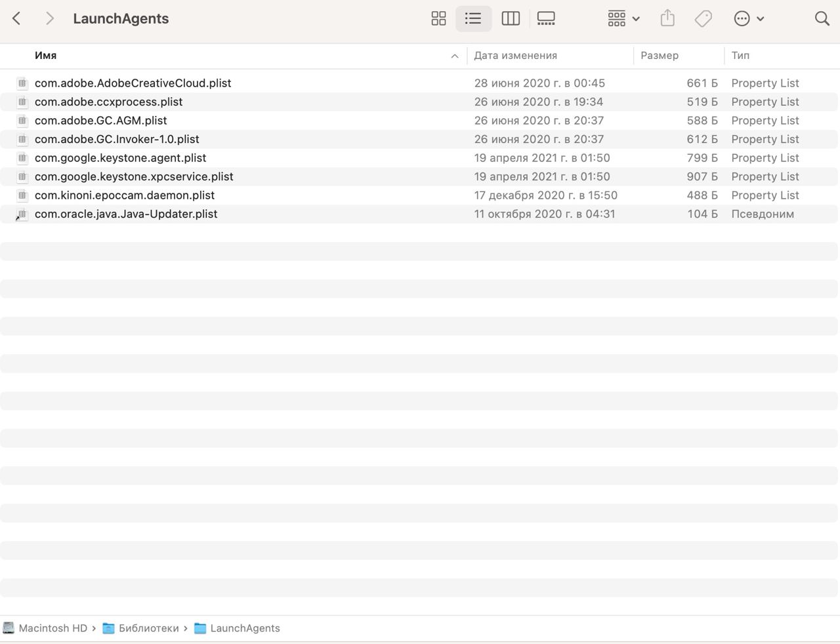Select com.adobe.AdobeCreativeCloud.plist file name
Image resolution: width=840 pixels, height=644 pixels.
[133, 83]
